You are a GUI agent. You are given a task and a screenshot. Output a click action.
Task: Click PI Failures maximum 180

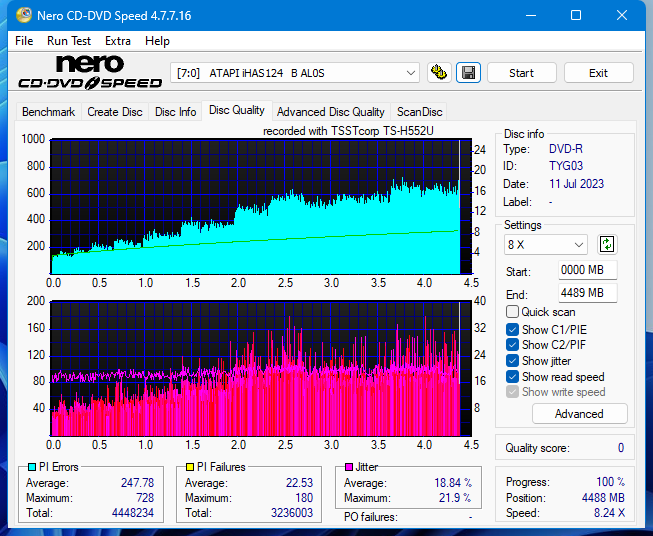click(304, 498)
